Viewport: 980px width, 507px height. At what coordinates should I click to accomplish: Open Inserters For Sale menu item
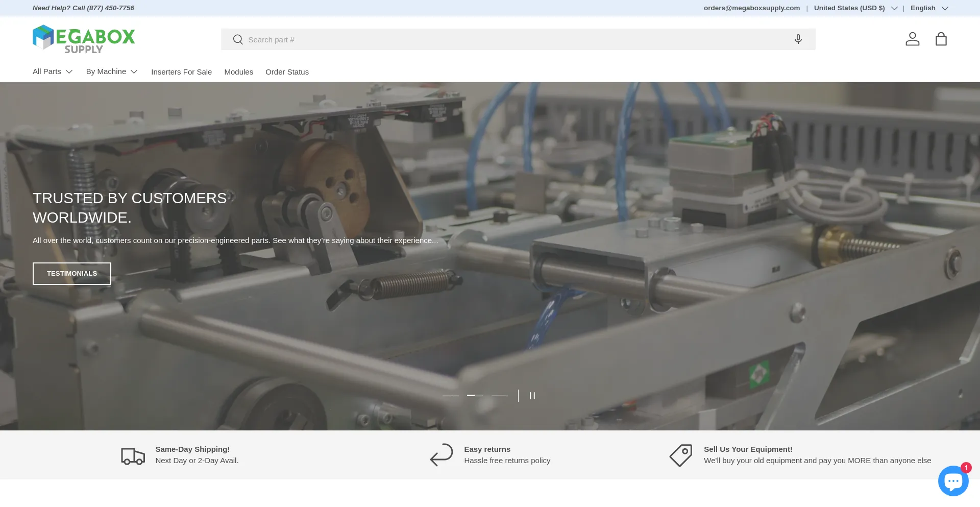(x=181, y=72)
